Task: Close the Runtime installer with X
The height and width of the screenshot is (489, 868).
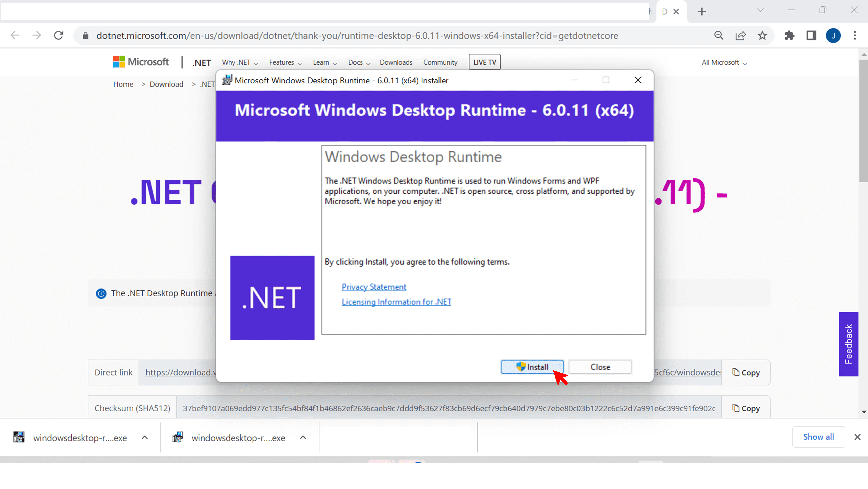Action: pyautogui.click(x=638, y=80)
